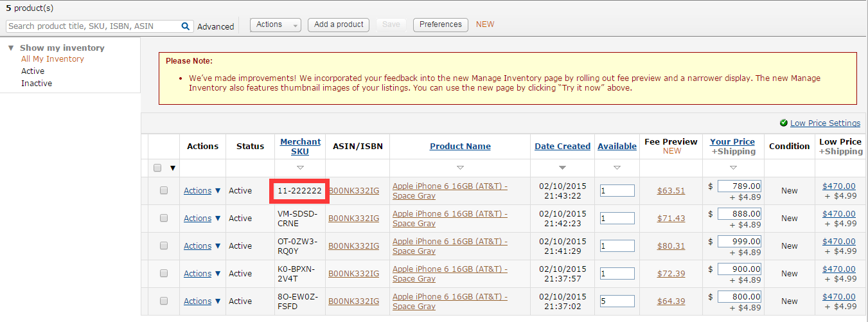868x322 pixels.
Task: Open ASIN link in 11-222222 row
Action: click(x=354, y=191)
